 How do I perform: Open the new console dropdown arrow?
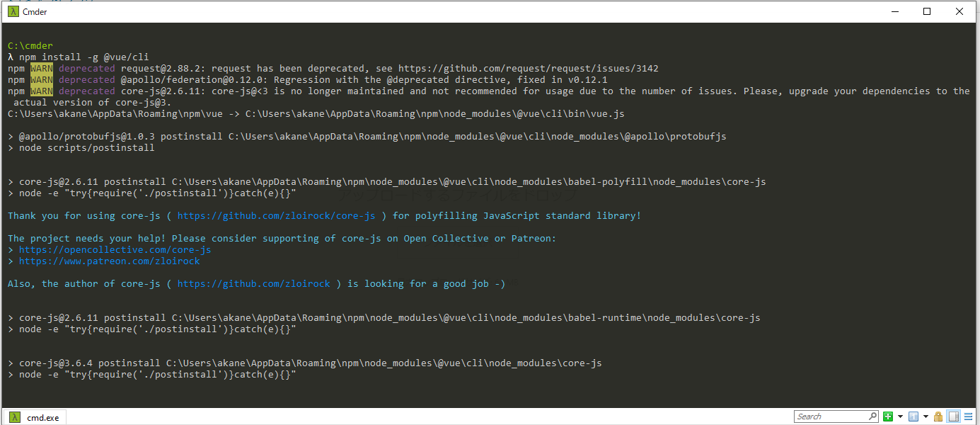pyautogui.click(x=900, y=416)
